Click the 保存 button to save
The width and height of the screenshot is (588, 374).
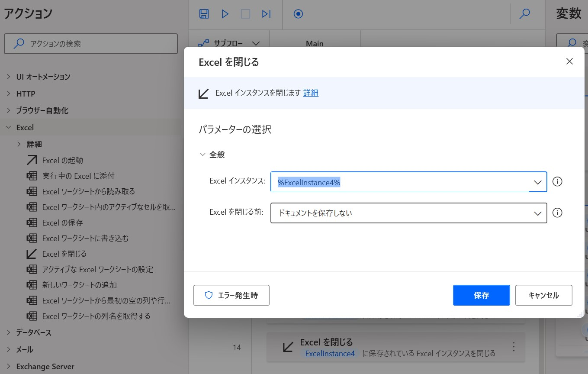tap(481, 295)
